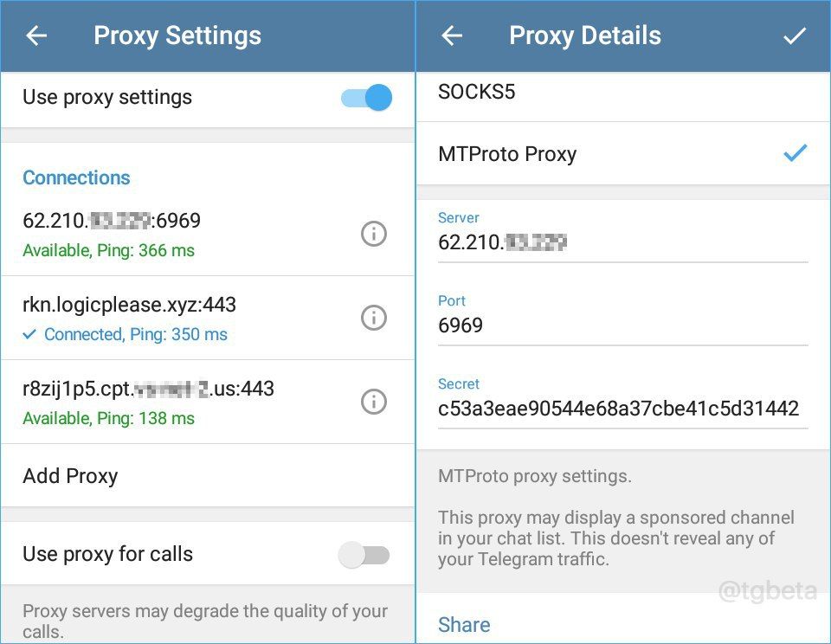Disable the Use proxy settings switch
Screen dimensions: 831x644
coord(367,97)
